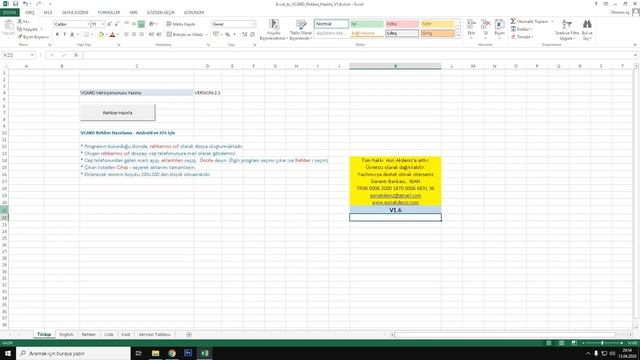Image resolution: width=640 pixels, height=360 pixels.
Task: Click the red font color A icon
Action: pyautogui.click(x=113, y=35)
